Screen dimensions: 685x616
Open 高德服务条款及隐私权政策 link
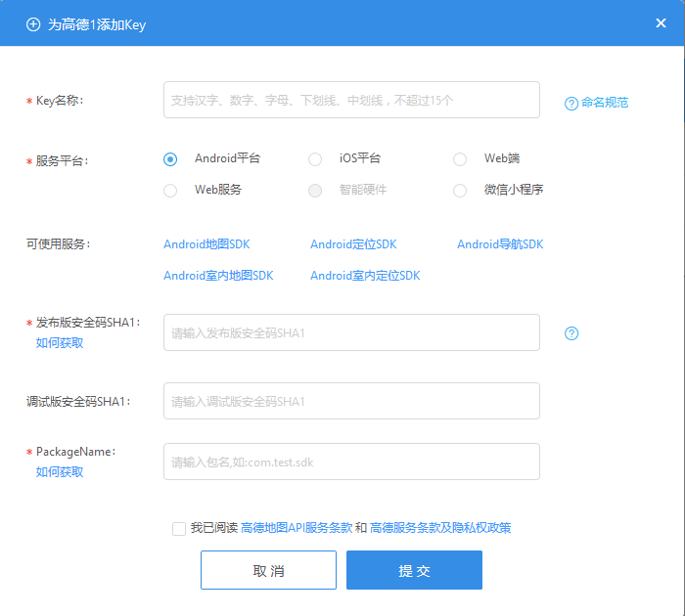pos(440,528)
